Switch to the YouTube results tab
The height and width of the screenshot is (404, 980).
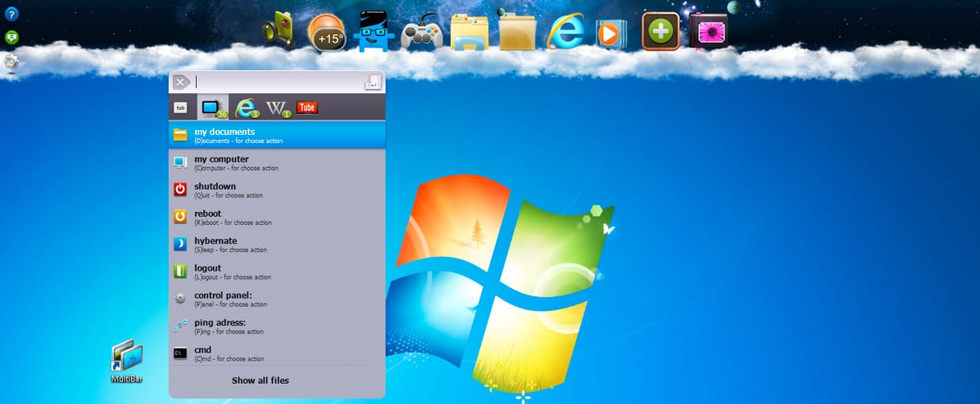click(x=307, y=107)
